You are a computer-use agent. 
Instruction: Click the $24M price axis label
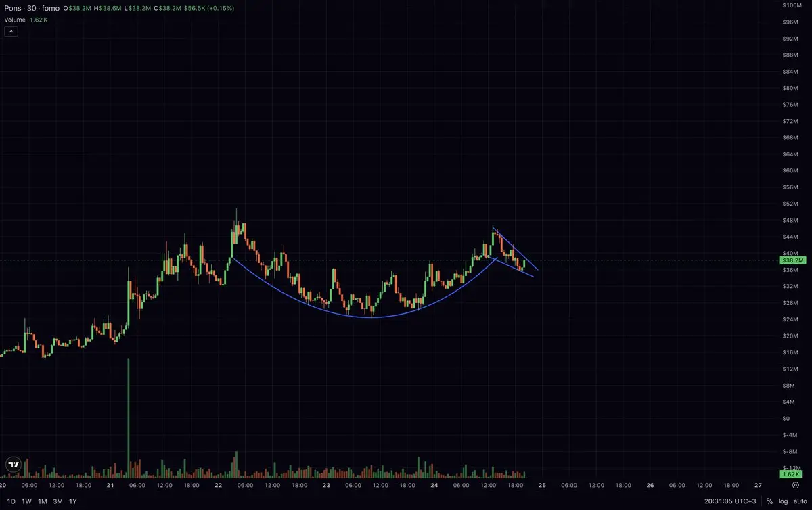click(791, 319)
